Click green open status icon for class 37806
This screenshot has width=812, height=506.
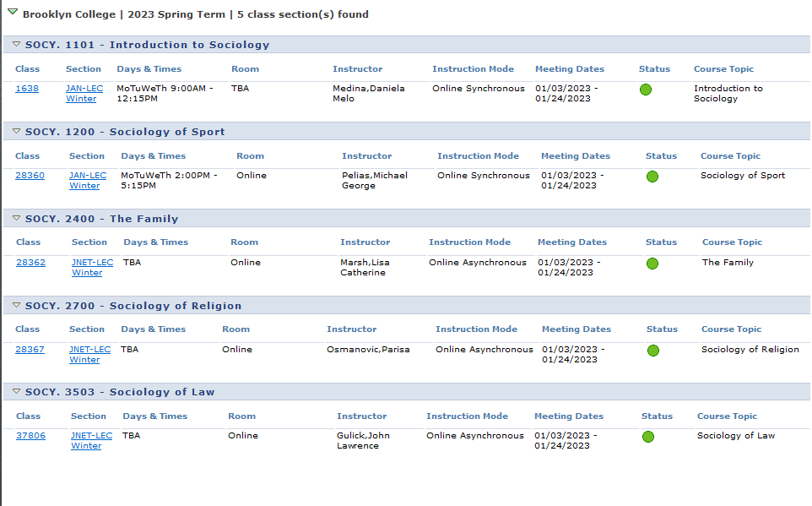pyautogui.click(x=648, y=437)
